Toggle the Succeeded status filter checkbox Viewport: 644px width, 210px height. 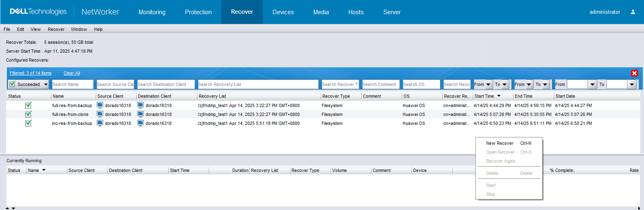click(x=13, y=84)
